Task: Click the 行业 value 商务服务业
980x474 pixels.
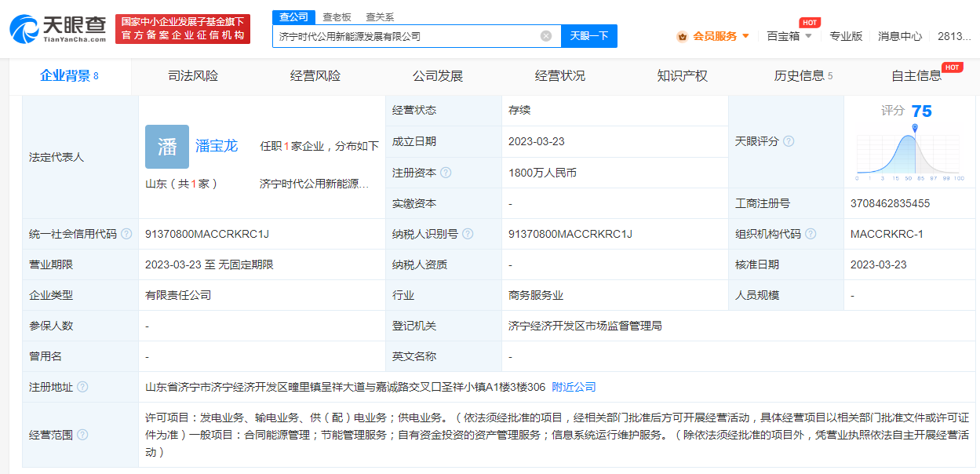Action: [536, 295]
